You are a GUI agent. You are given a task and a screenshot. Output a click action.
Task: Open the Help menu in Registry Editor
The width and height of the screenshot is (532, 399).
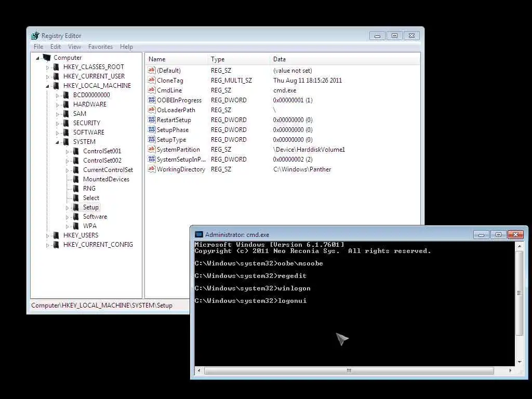tap(126, 47)
